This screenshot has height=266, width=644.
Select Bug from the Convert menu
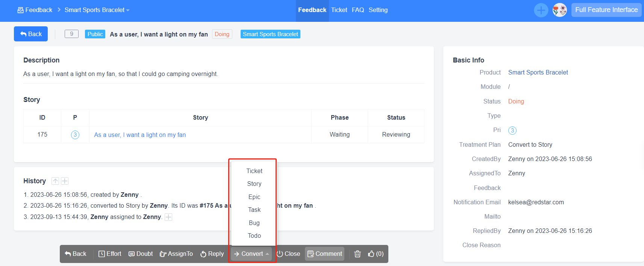point(254,223)
